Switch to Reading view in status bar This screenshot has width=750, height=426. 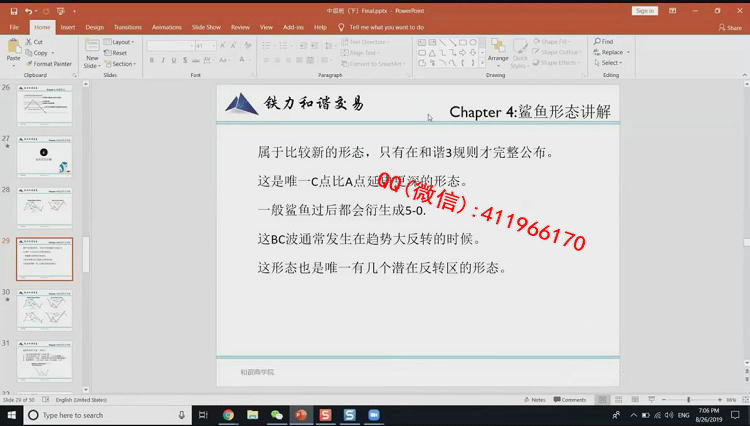point(635,400)
